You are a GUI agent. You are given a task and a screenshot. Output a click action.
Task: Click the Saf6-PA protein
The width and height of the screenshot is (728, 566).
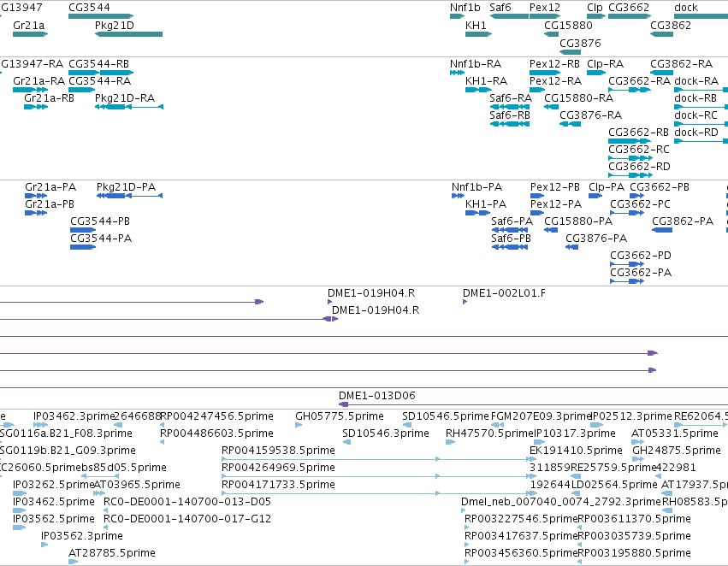[509, 230]
